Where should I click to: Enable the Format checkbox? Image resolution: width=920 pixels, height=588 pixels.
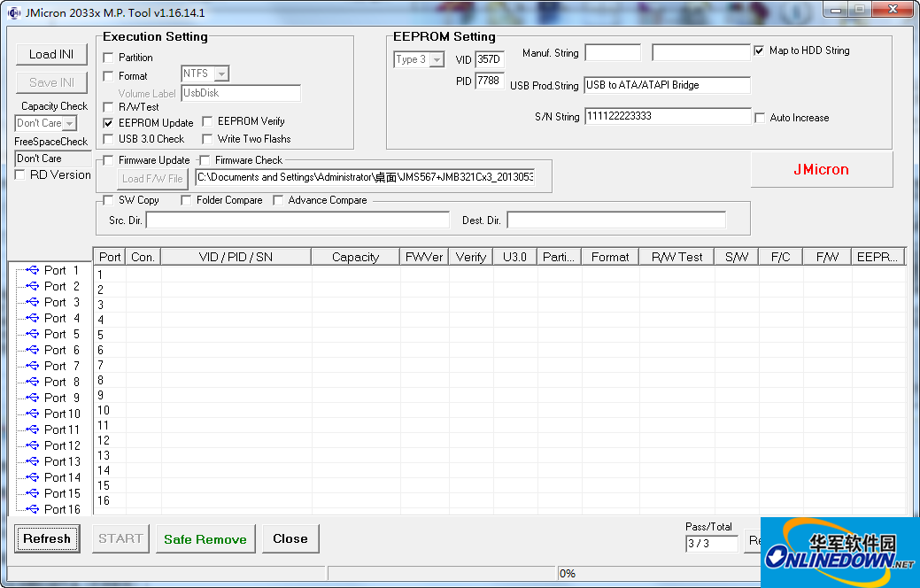click(x=108, y=76)
